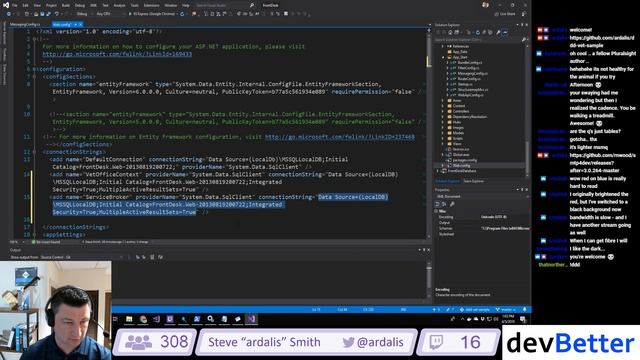Select BundleConfig.cs in Solution Explorer
640x360 pixels.
tap(469, 62)
